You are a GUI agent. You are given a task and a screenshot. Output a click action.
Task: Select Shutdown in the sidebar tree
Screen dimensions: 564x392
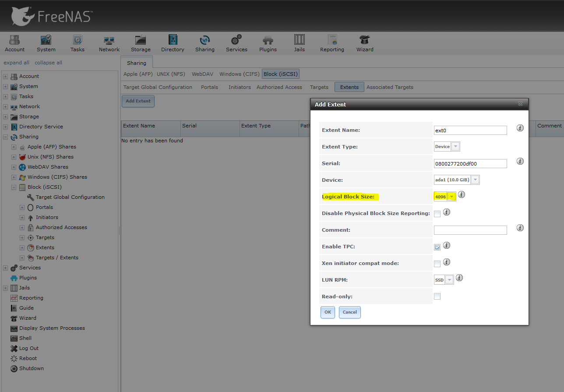point(31,368)
